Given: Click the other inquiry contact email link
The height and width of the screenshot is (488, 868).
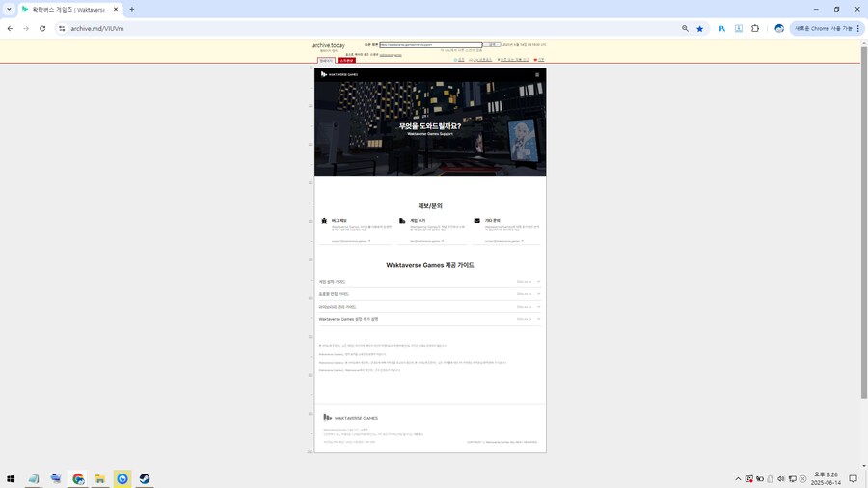Looking at the screenshot, I should tap(503, 241).
